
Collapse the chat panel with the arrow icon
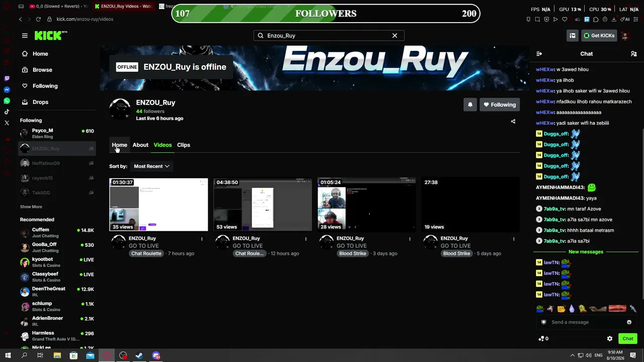[539, 54]
